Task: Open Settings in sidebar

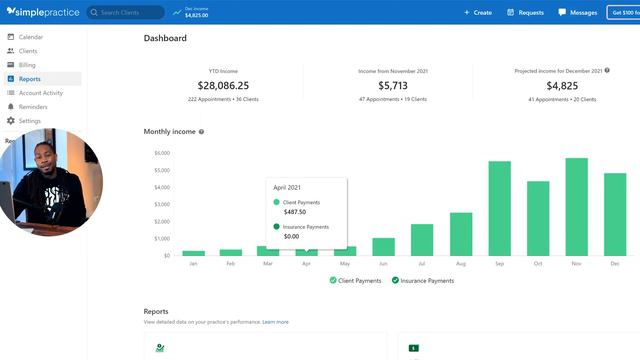Action: pyautogui.click(x=30, y=121)
